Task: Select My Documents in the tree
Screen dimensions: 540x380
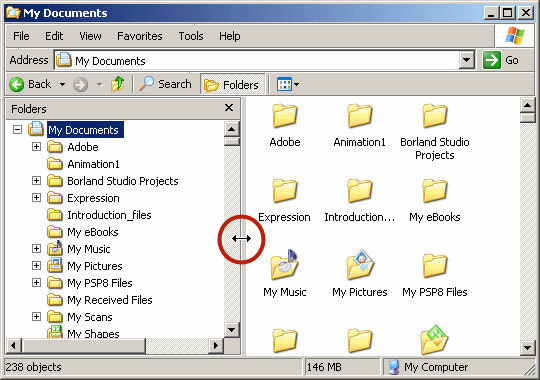Action: click(x=85, y=130)
